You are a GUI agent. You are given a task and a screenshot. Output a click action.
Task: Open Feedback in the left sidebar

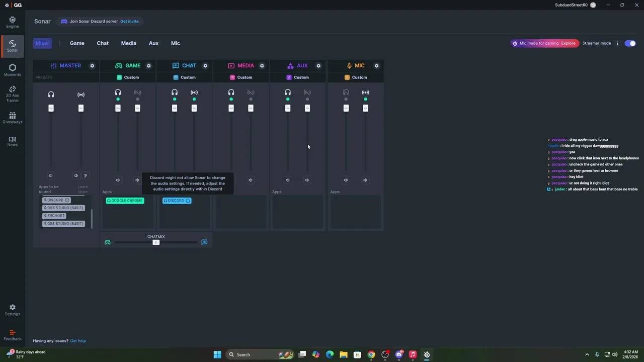coord(12,335)
